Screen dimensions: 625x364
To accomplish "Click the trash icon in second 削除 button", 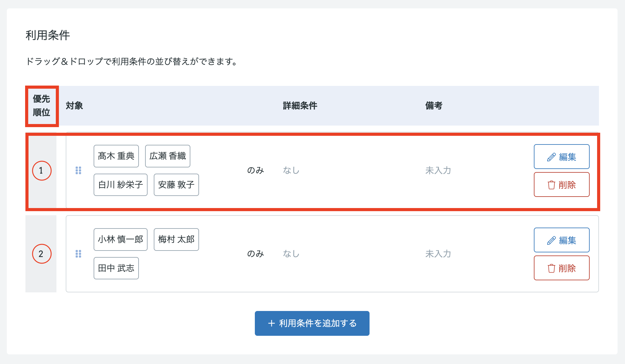I will tap(551, 269).
